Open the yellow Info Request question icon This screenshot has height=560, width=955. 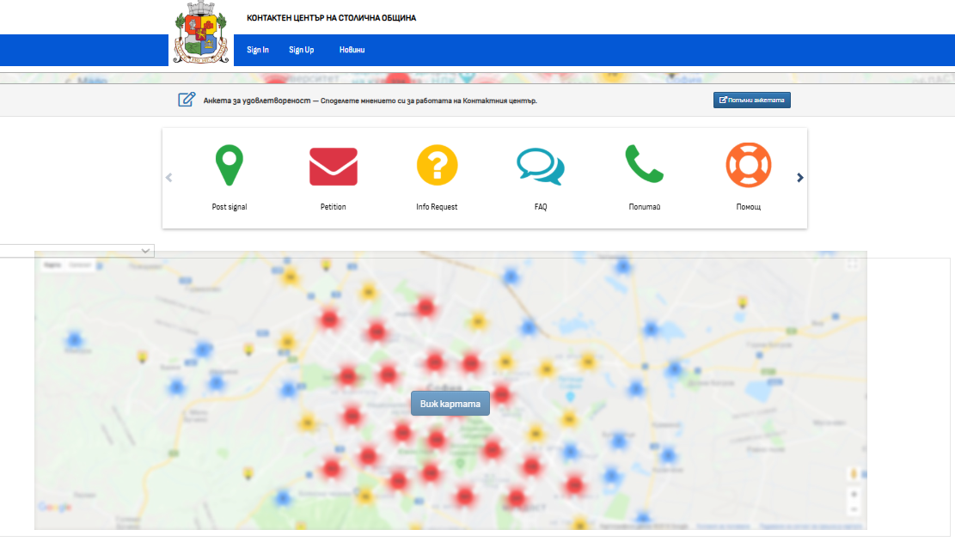[x=437, y=165]
